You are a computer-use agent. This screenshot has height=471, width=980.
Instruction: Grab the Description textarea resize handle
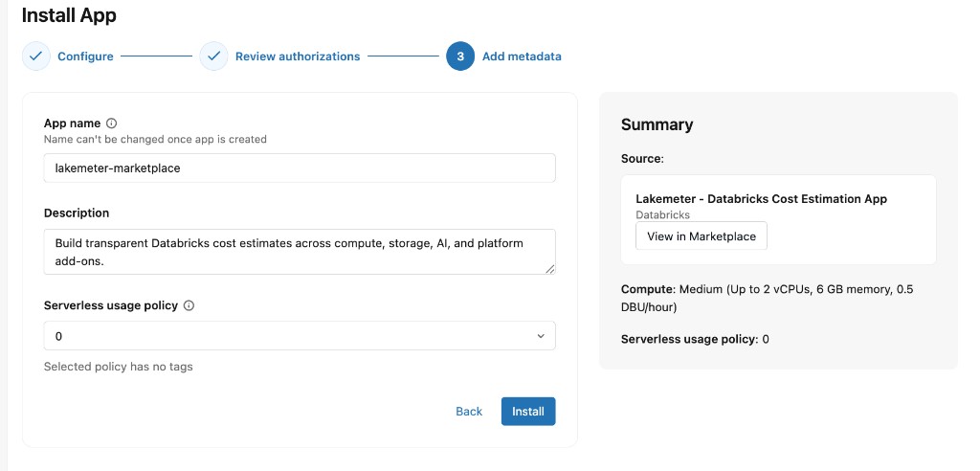coord(549,269)
